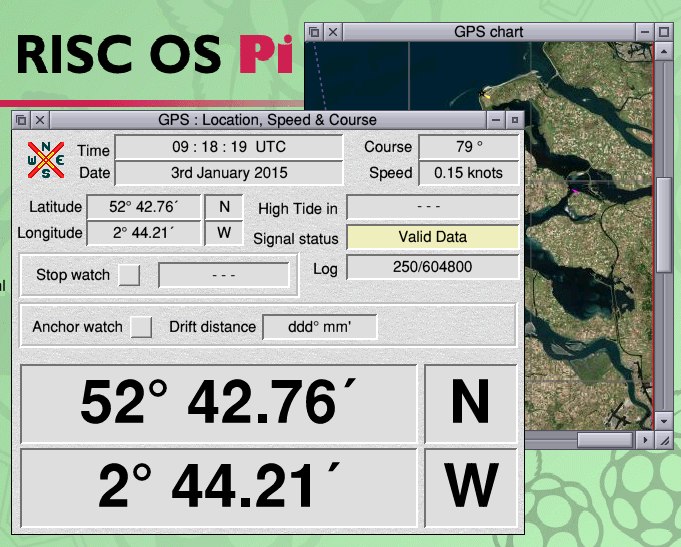Toggle full size of the GPS chart window
This screenshot has height=547, width=681.
click(664, 32)
